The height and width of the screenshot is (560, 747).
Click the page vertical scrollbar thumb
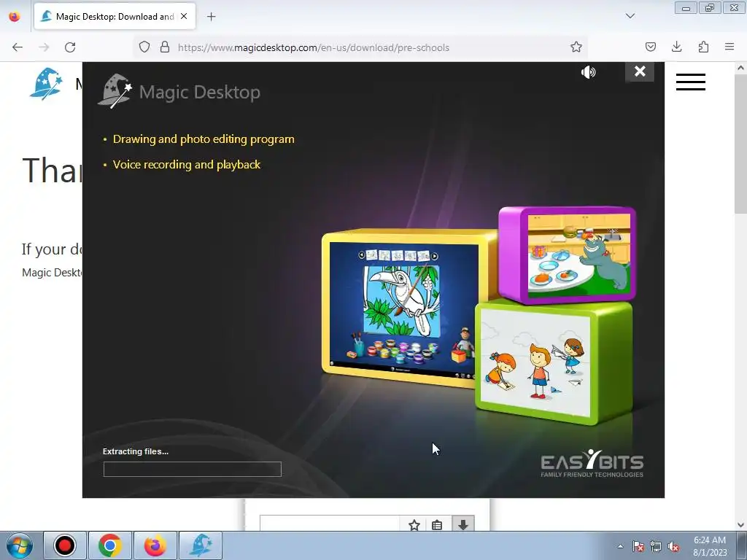point(740,144)
